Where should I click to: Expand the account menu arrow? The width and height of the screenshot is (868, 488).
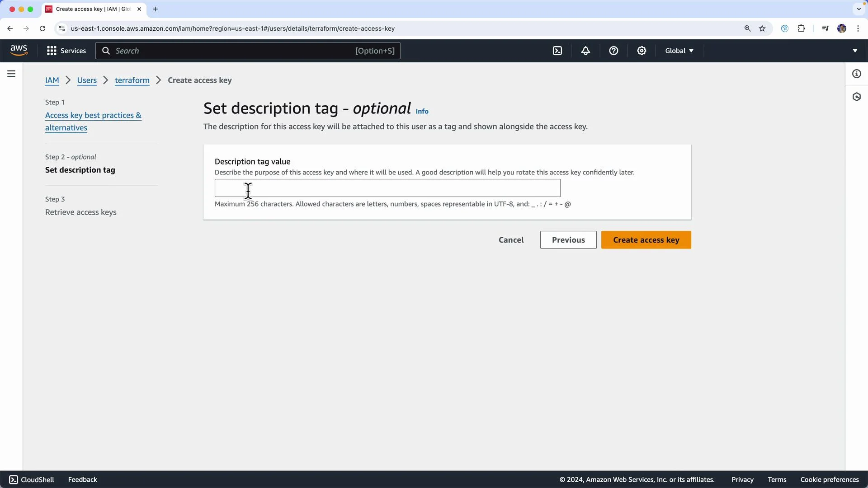[x=855, y=51]
